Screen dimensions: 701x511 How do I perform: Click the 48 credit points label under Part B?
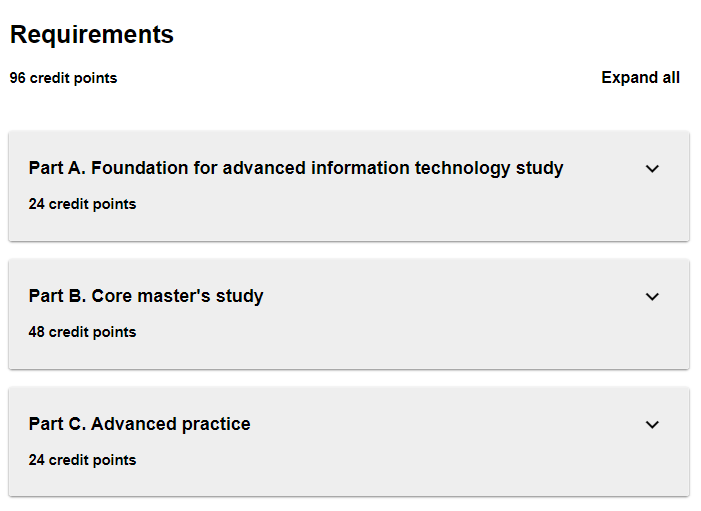pos(82,332)
